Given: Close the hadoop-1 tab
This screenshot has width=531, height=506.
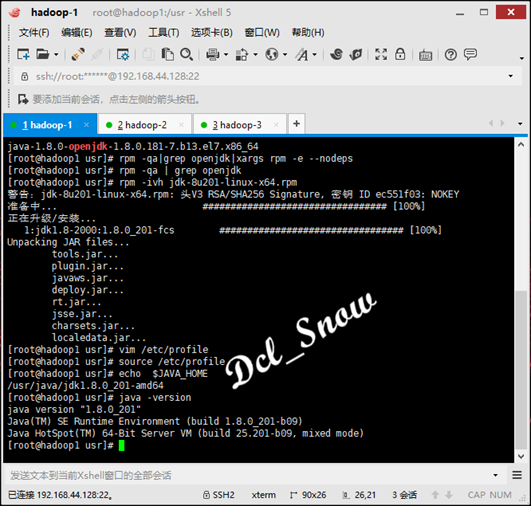Looking at the screenshot, I should [x=87, y=125].
